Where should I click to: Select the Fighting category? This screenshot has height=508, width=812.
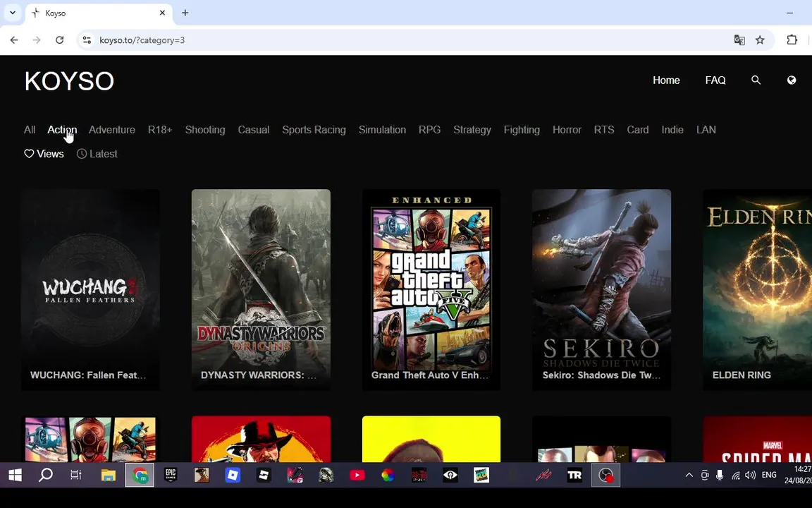coord(522,130)
